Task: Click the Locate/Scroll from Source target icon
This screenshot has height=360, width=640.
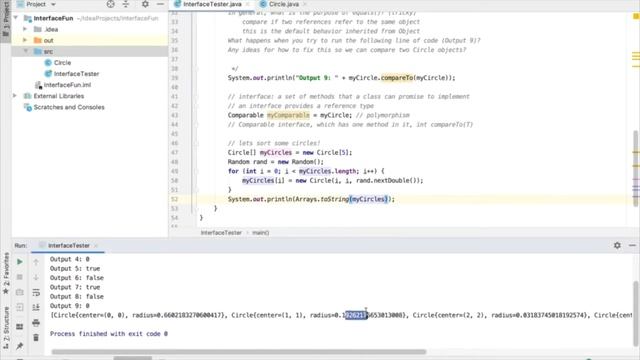Action: click(111, 4)
